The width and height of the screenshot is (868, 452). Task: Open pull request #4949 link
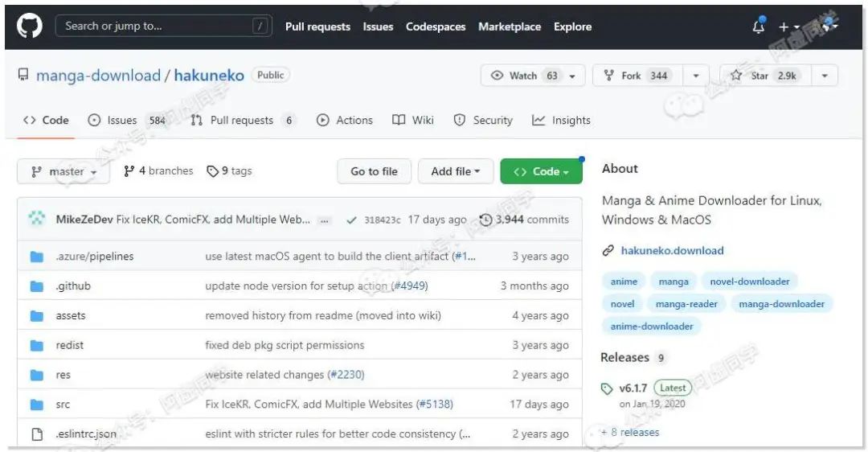coord(410,286)
